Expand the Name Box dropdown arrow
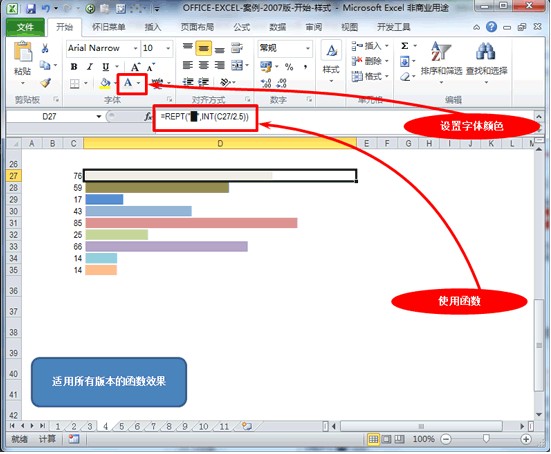 [x=99, y=116]
